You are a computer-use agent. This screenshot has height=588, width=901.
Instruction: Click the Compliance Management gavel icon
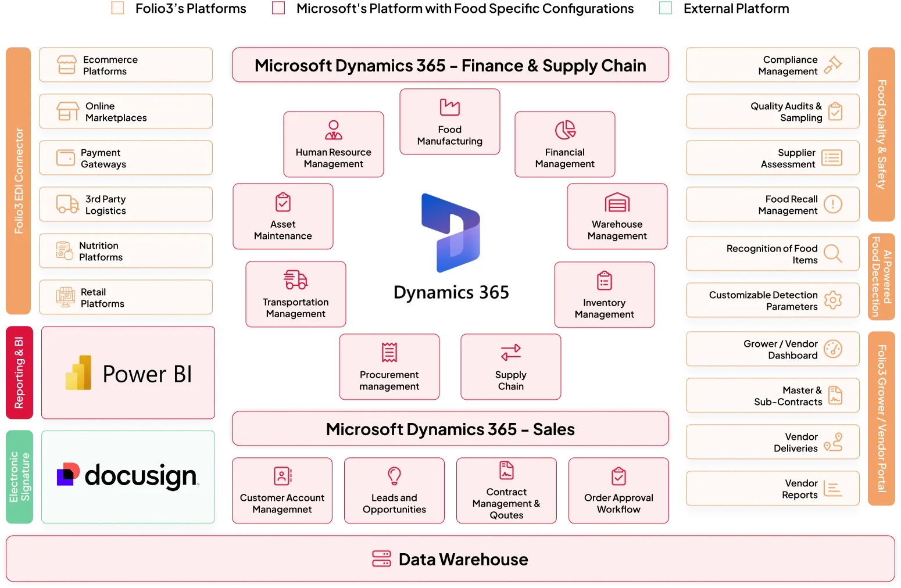[833, 64]
